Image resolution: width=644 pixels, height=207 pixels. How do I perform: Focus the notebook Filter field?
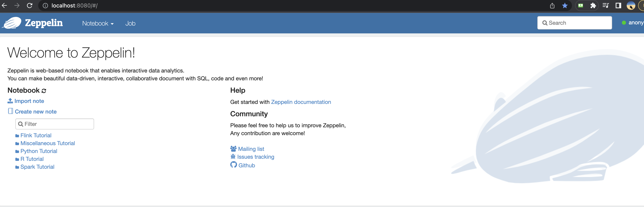55,124
